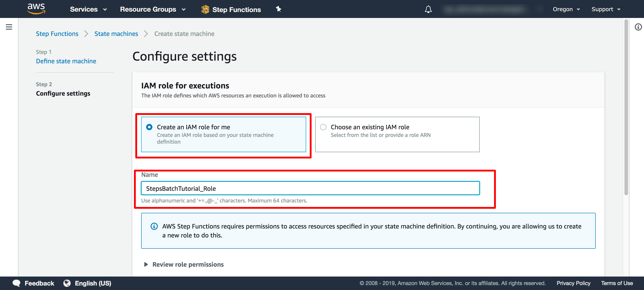The width and height of the screenshot is (644, 290).
Task: Click the pin shortcuts icon
Action: [279, 9]
